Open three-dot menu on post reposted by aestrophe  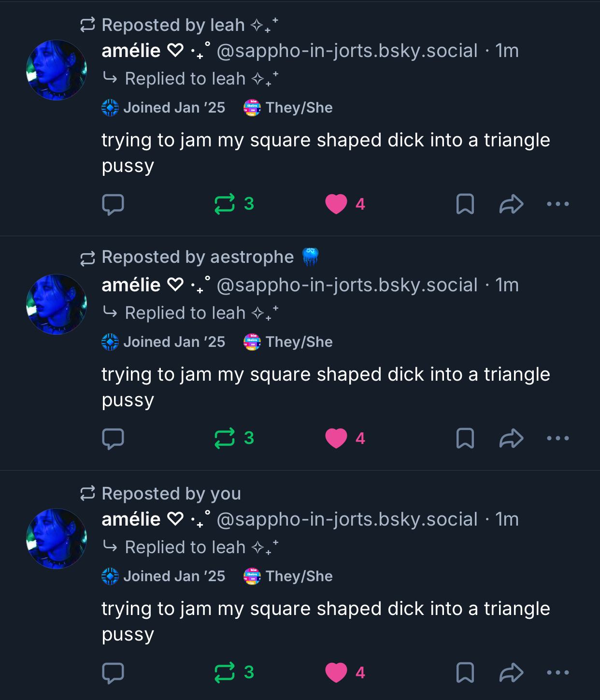click(x=557, y=439)
